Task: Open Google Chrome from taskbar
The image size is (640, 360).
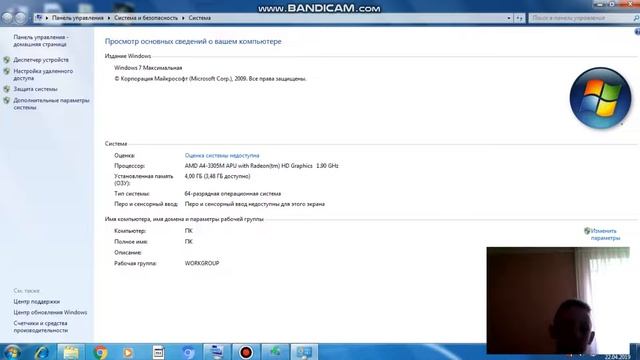Action: click(100, 352)
